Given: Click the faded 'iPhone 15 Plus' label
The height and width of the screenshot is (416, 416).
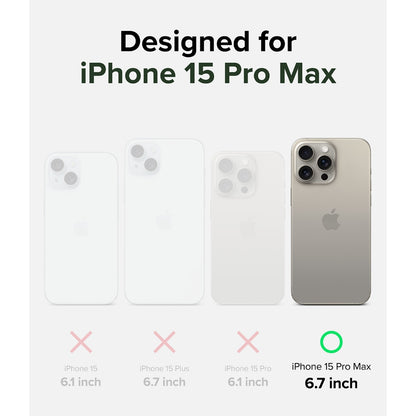Looking at the screenshot, I should point(164,369).
